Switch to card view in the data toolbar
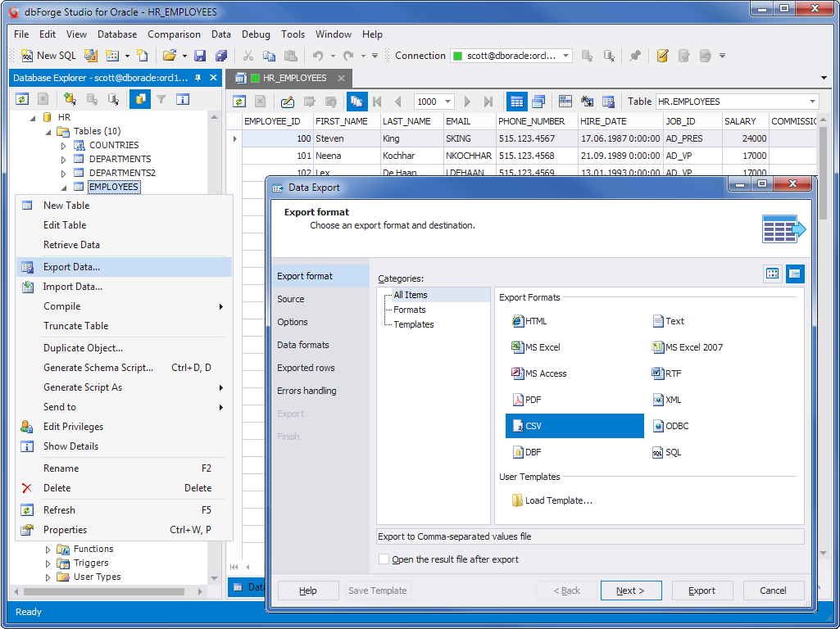 click(538, 102)
